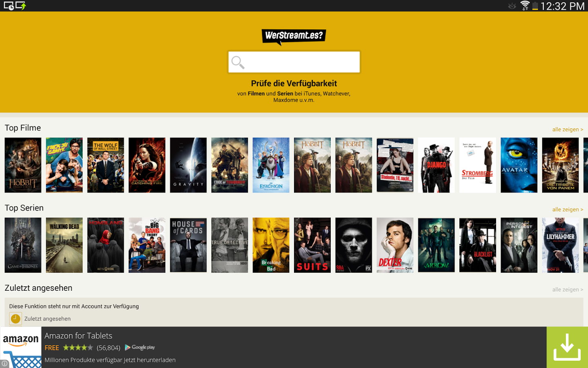
Task: Tap the smart stay eye icon
Action: 512,6
